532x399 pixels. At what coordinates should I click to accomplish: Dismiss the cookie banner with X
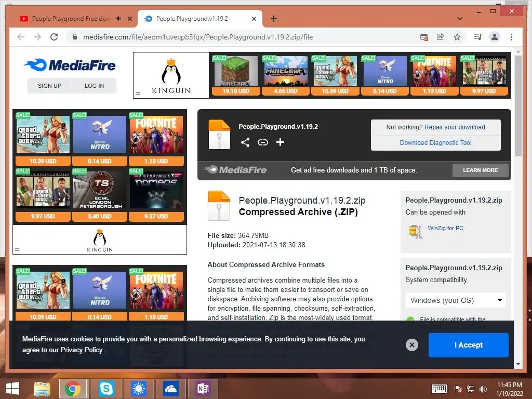tap(412, 345)
